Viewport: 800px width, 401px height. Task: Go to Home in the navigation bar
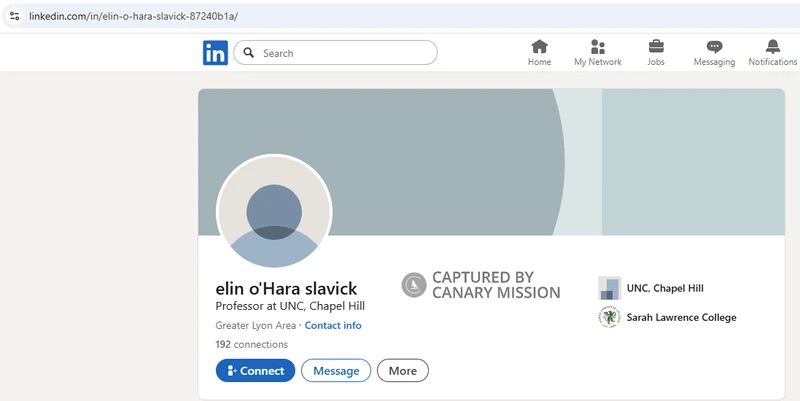[x=539, y=53]
